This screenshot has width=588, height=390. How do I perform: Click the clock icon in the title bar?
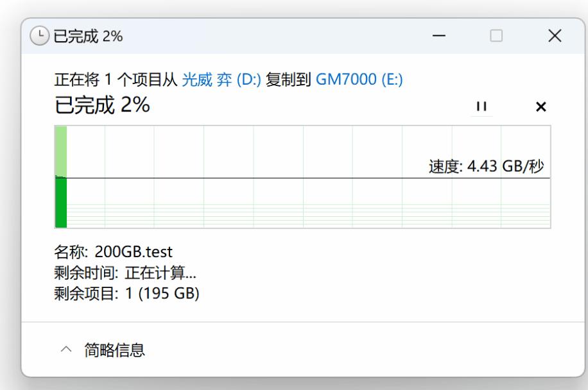tap(40, 37)
